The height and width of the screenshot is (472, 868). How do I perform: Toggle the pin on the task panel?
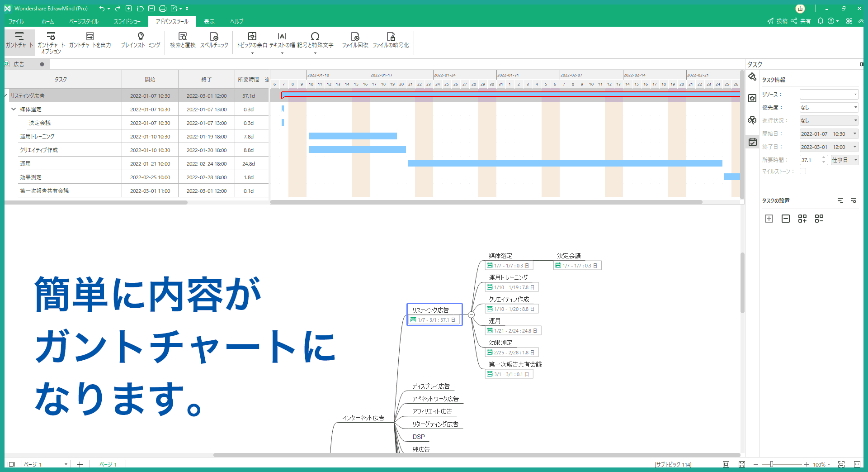863,64
